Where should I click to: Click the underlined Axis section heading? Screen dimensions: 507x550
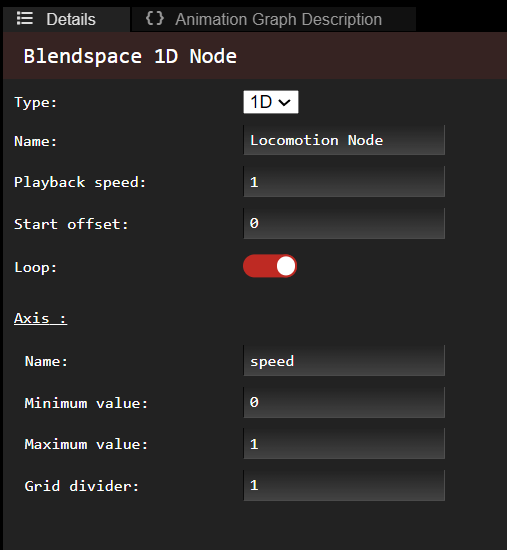(x=40, y=318)
